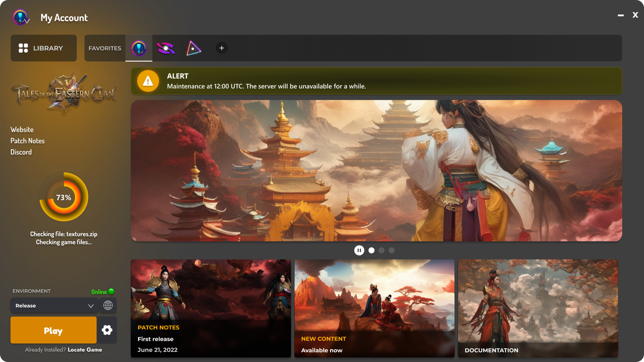Click the 73% download progress ring
The height and width of the screenshot is (362, 644).
(64, 197)
